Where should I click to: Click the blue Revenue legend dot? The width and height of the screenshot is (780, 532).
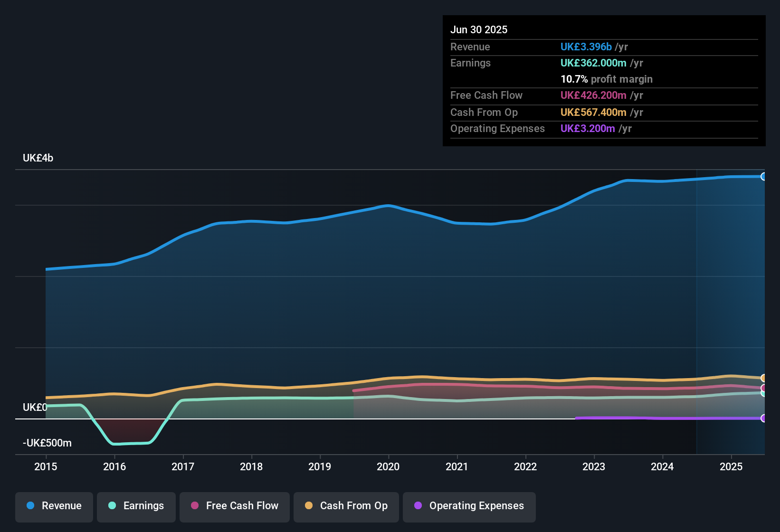tap(30, 505)
